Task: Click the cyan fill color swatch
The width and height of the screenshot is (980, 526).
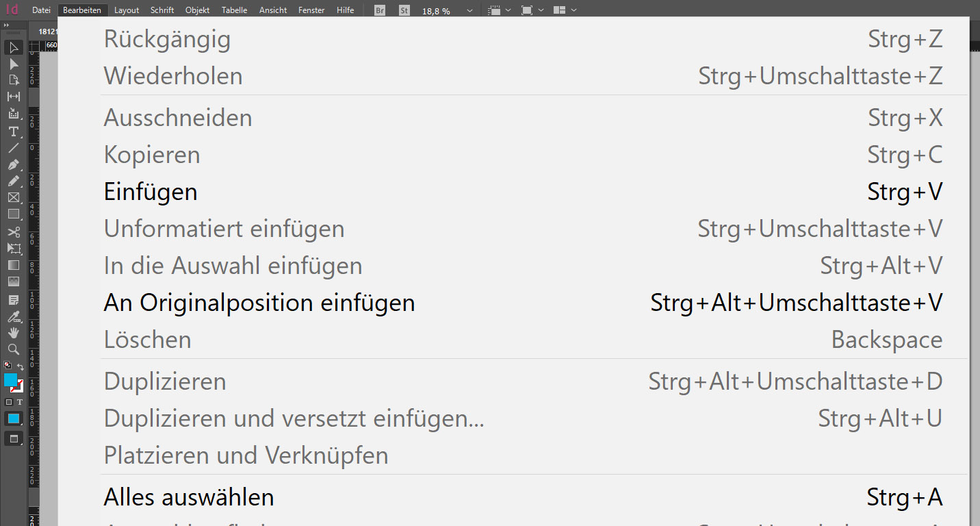Action: 11,380
